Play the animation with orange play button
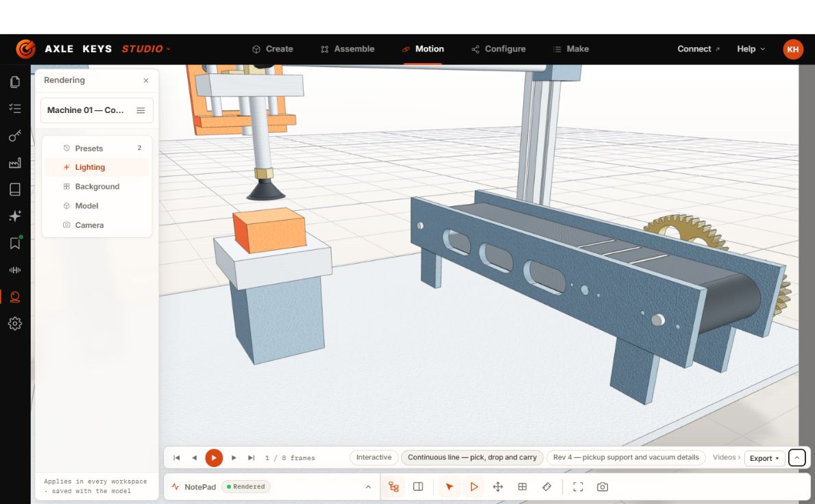This screenshot has width=815, height=504. (214, 458)
